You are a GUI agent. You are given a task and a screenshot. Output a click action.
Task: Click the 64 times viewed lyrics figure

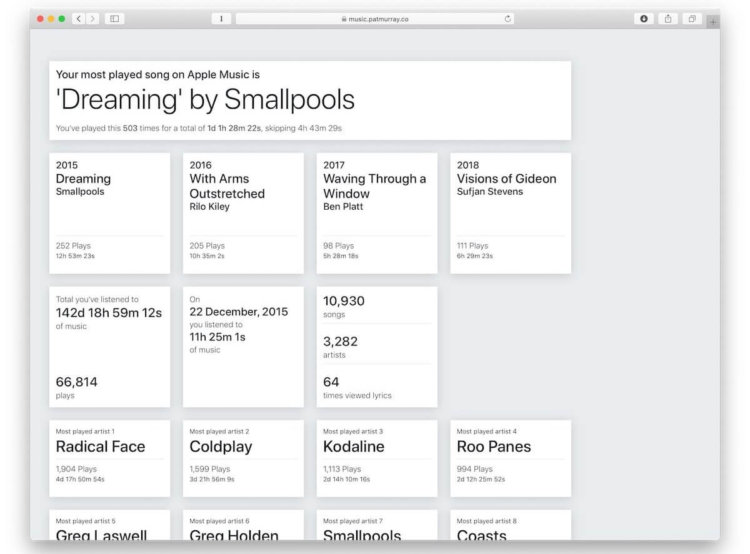pyautogui.click(x=331, y=382)
